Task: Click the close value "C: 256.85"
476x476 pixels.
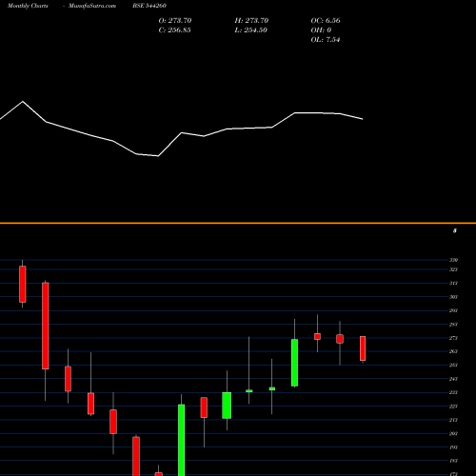Action: click(x=174, y=30)
